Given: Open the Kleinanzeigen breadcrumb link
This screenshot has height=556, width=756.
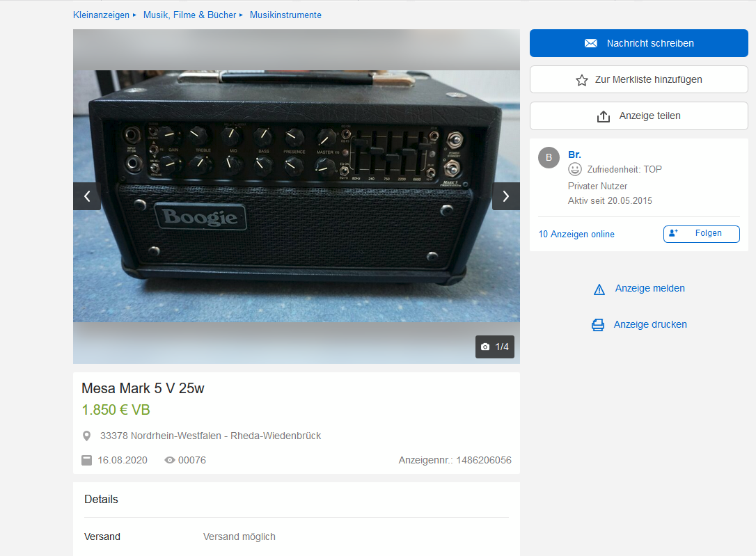Looking at the screenshot, I should pos(101,15).
